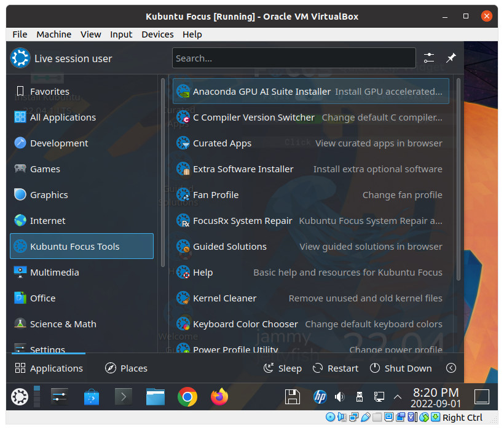
Task: Open System Settings from taskbar
Action: click(60, 397)
